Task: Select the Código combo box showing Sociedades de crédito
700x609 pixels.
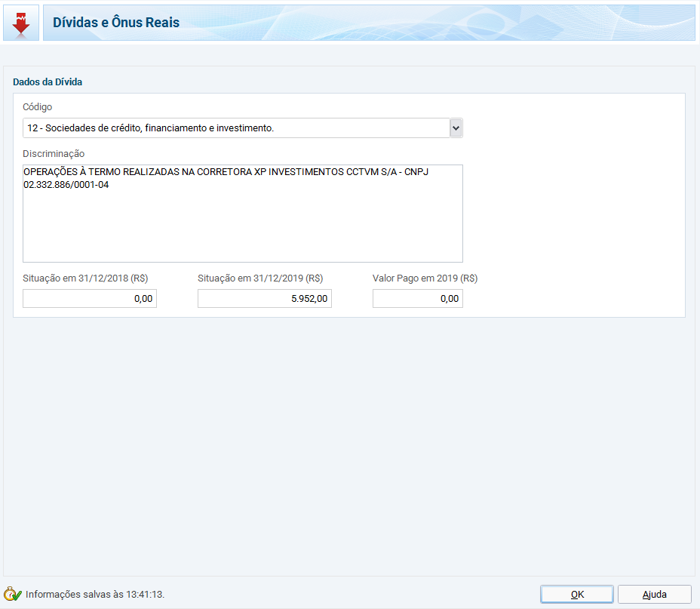Action: [x=235, y=128]
